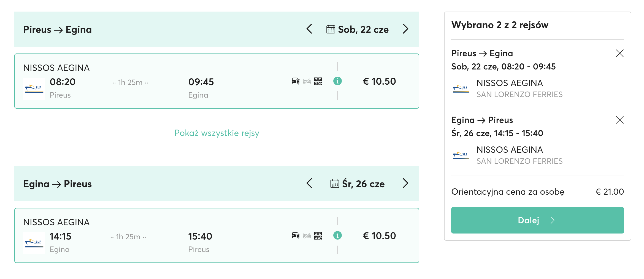Click vehicle icon on Egina to Pireus sailing
Image resolution: width=644 pixels, height=279 pixels.
coord(296,235)
